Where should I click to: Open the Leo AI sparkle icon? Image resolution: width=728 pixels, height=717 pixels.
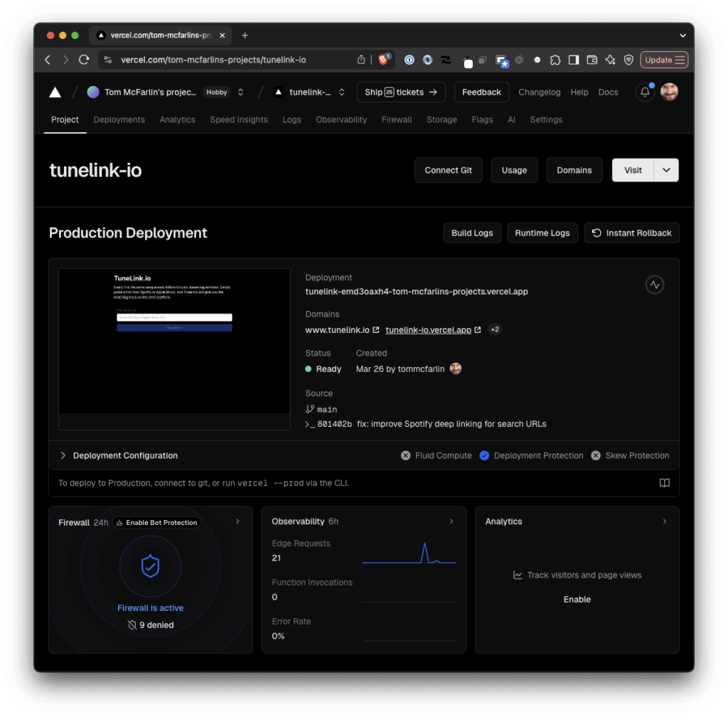click(610, 60)
